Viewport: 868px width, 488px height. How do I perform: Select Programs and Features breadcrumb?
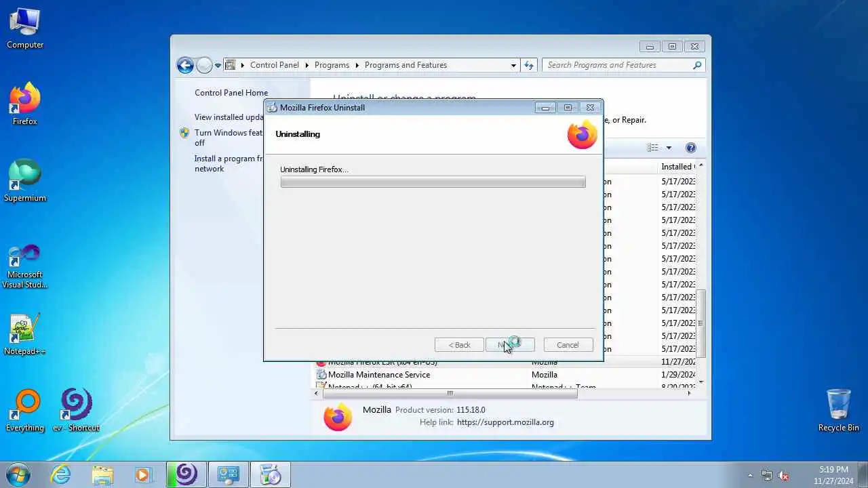point(406,65)
